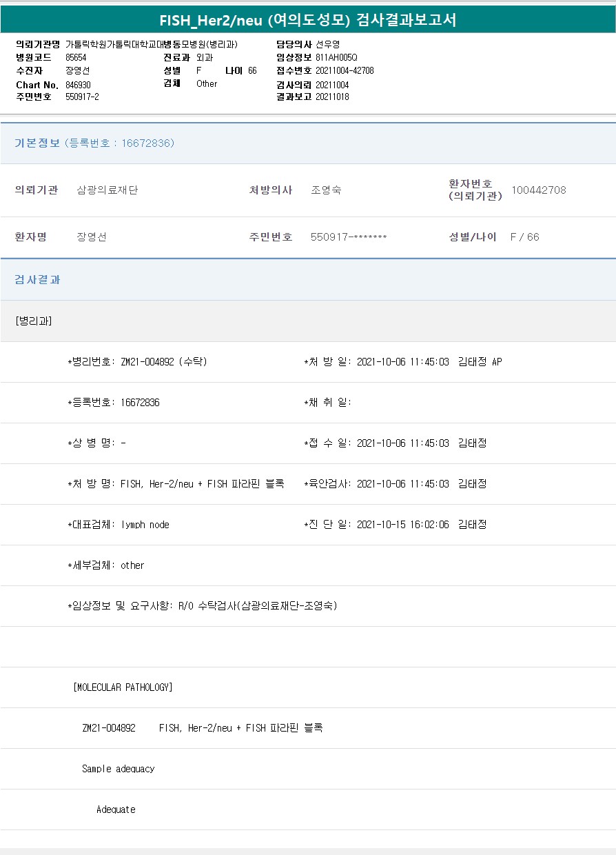Viewport: 616px width, 855px height.
Task: Click the FISH_Her2/neu report title header
Action: pos(307,20)
